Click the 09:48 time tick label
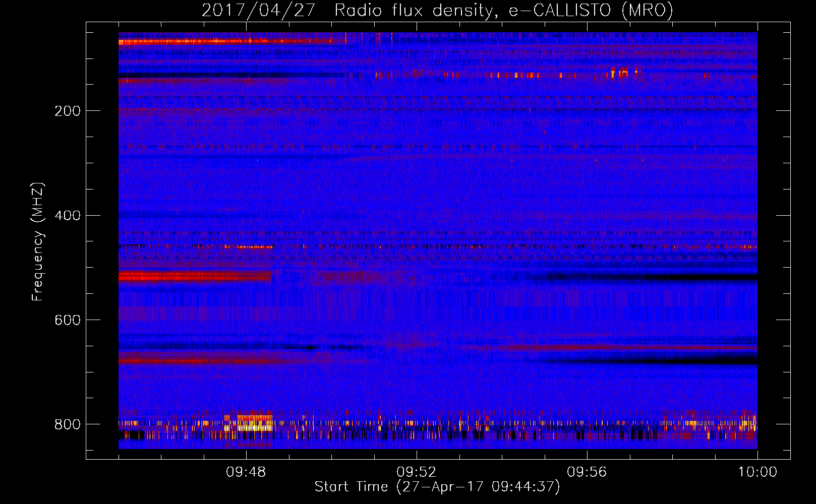 (246, 472)
